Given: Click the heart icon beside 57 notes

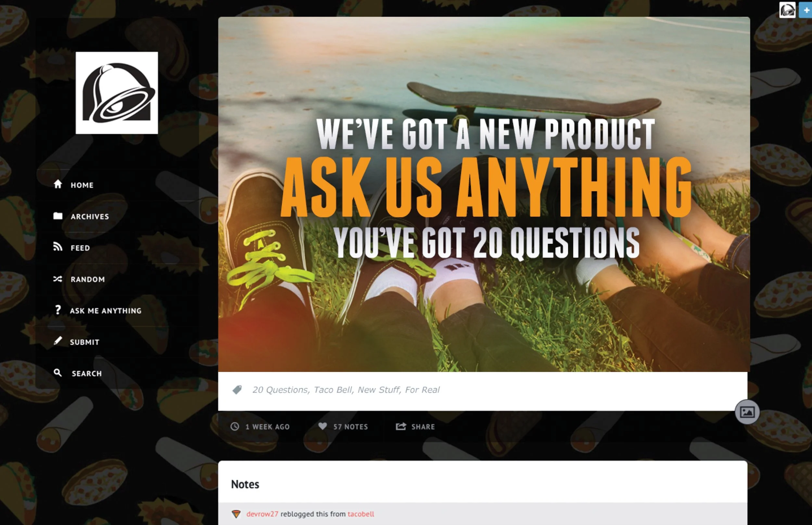Looking at the screenshot, I should point(323,426).
